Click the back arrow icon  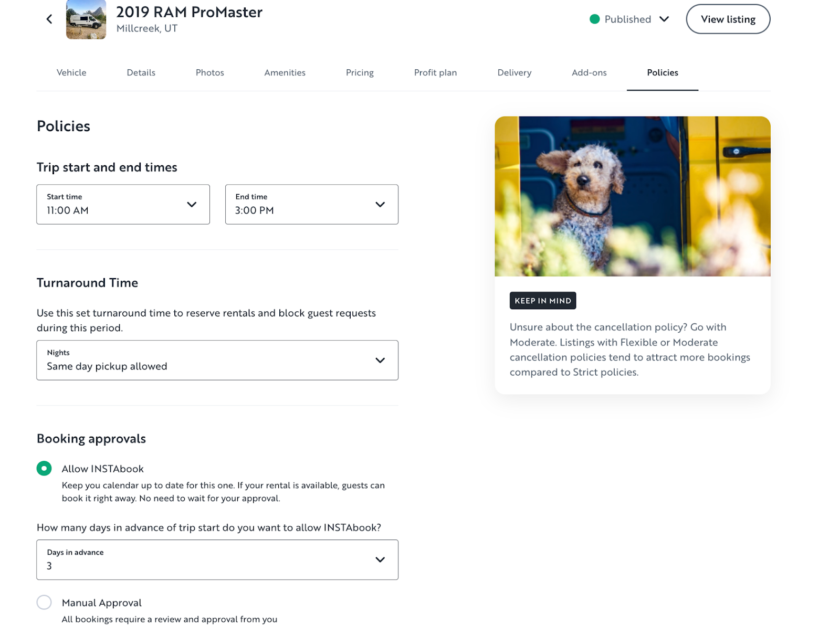click(49, 19)
